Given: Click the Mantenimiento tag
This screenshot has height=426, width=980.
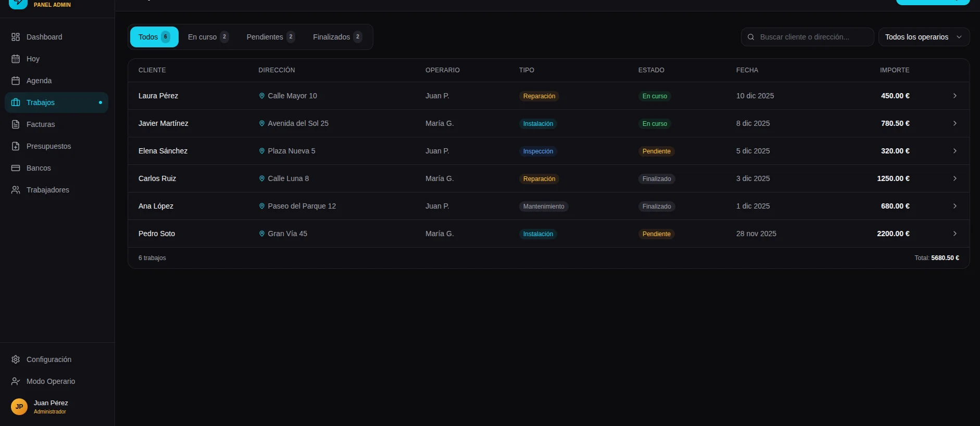Looking at the screenshot, I should pyautogui.click(x=544, y=206).
